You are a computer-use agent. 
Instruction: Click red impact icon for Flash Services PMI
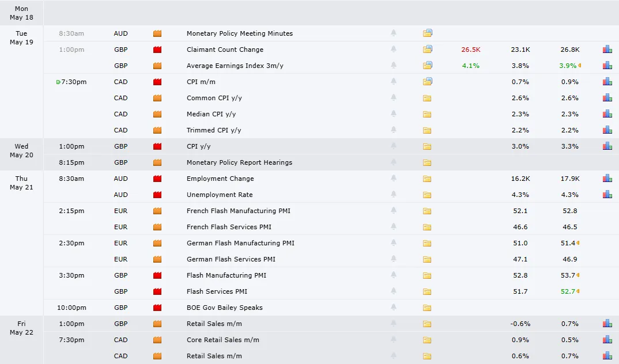(x=157, y=291)
